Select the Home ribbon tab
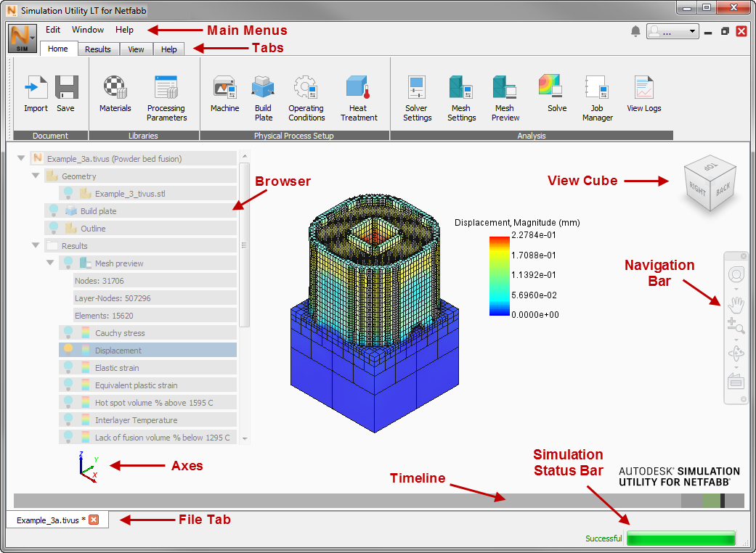 [x=58, y=49]
